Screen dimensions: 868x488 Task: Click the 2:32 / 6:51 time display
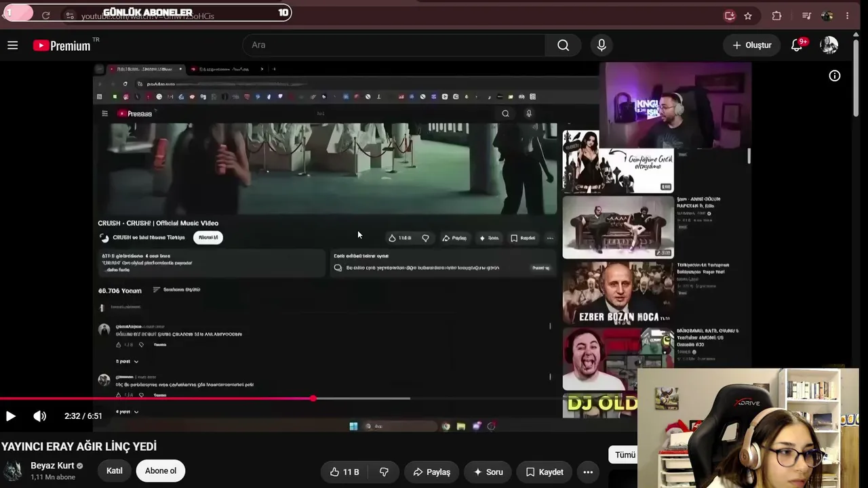(x=83, y=416)
